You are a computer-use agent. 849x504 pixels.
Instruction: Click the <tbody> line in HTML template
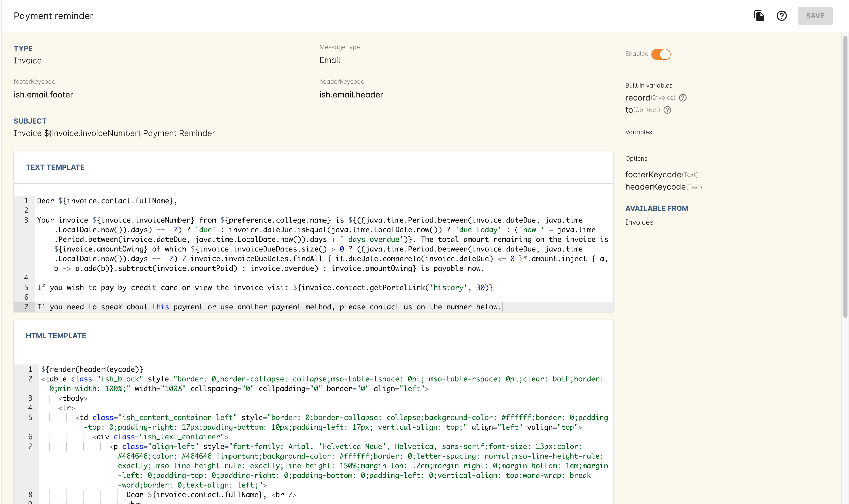click(73, 398)
